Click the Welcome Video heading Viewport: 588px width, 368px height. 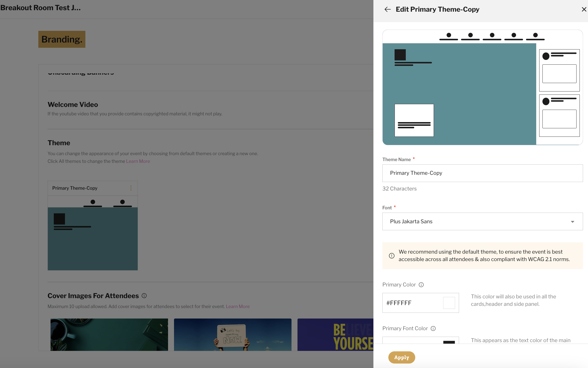73,104
